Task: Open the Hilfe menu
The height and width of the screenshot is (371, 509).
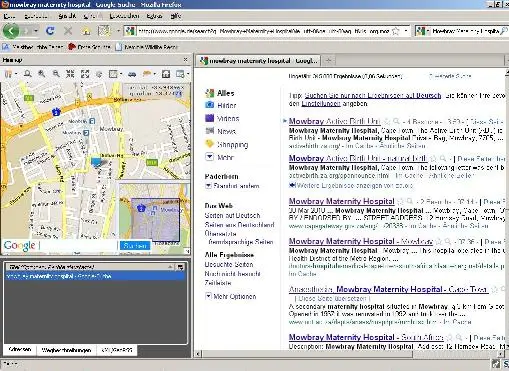Action: pos(175,16)
